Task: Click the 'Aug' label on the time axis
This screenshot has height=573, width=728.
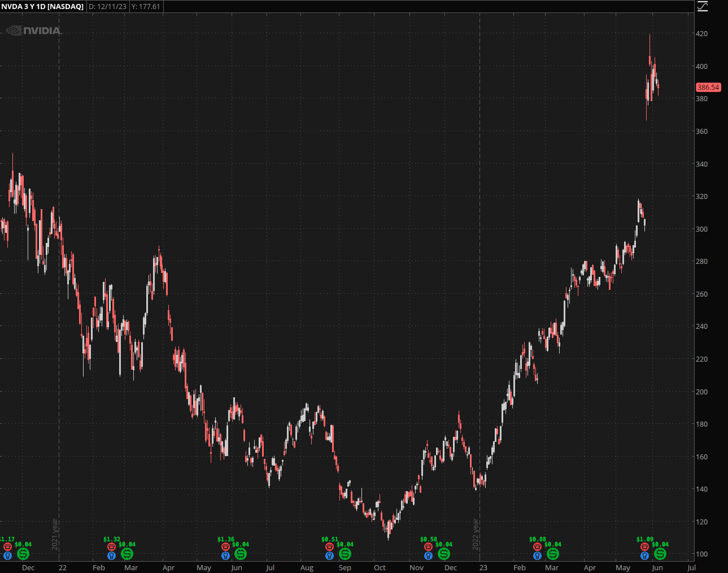Action: (307, 568)
